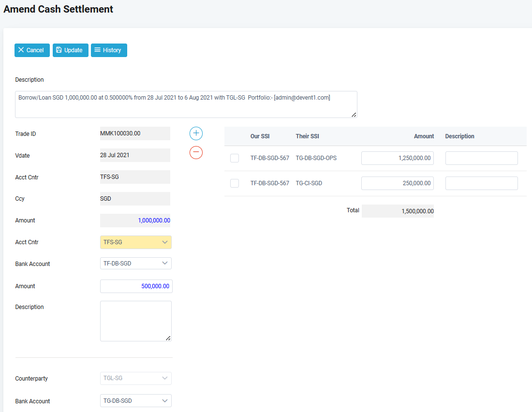Click TF-DB-SGD-567 in the TG-DB-SGD-OPS row

(x=270, y=158)
